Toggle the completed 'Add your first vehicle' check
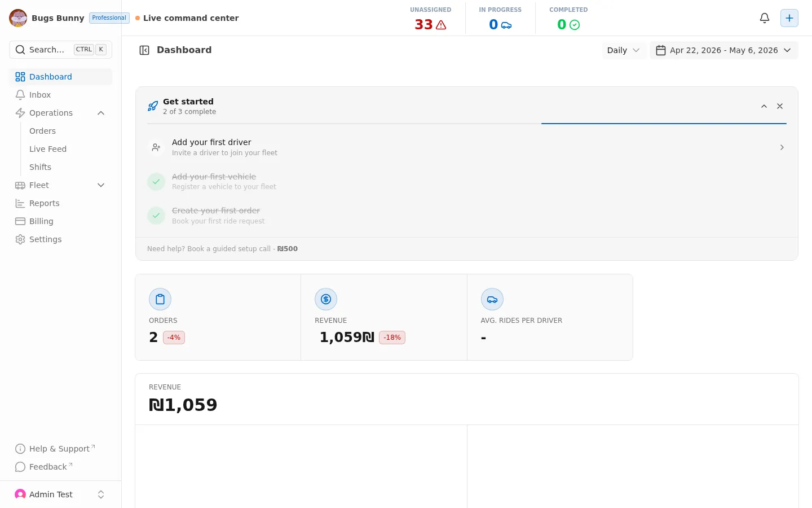 click(156, 182)
